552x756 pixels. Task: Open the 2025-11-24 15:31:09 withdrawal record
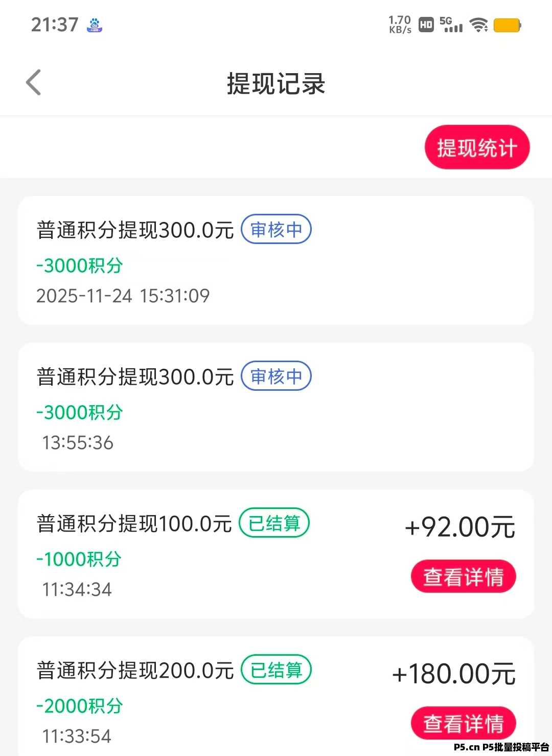coord(276,260)
